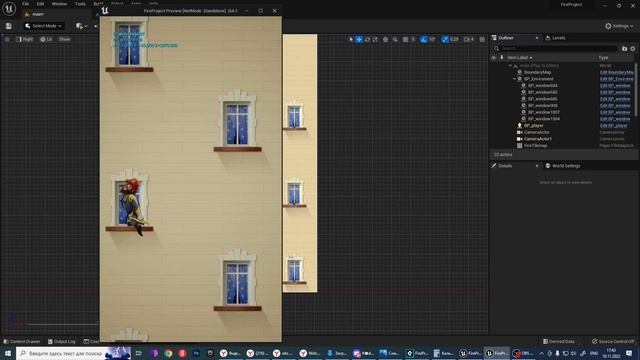Image resolution: width=640 pixels, height=360 pixels.
Task: Open the Content Drawer
Action: 22,342
